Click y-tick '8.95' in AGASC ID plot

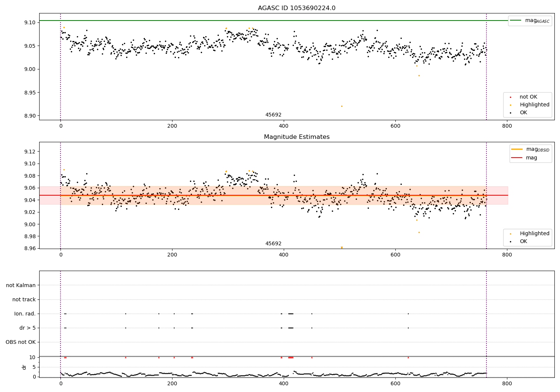point(29,93)
